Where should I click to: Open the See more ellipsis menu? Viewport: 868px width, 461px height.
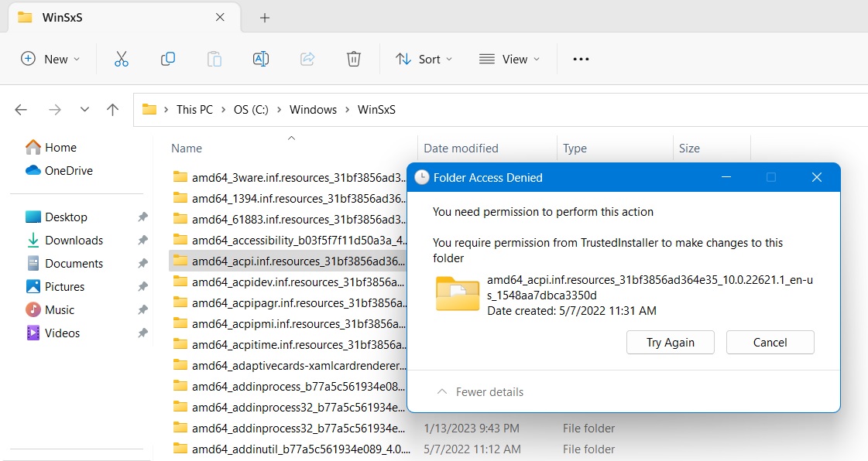pyautogui.click(x=581, y=58)
